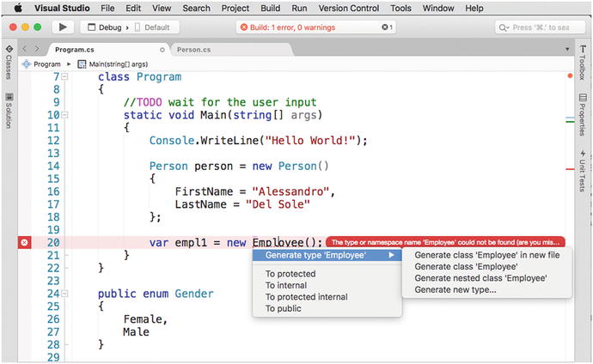593x364 pixels.
Task: Open the Apple menu
Action: coord(18,8)
